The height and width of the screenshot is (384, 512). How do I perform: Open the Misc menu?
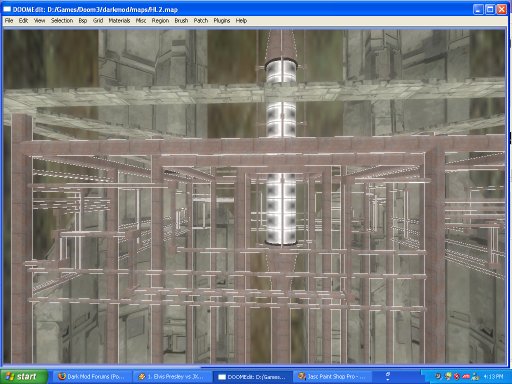point(141,21)
